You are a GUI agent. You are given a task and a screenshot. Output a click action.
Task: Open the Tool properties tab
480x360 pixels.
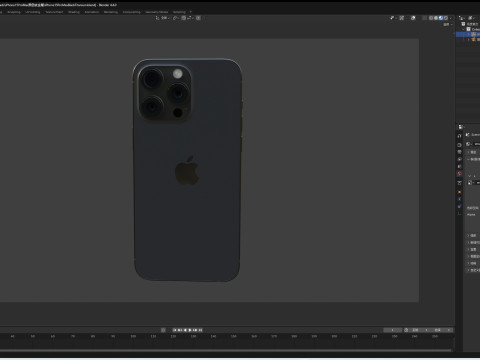click(459, 136)
